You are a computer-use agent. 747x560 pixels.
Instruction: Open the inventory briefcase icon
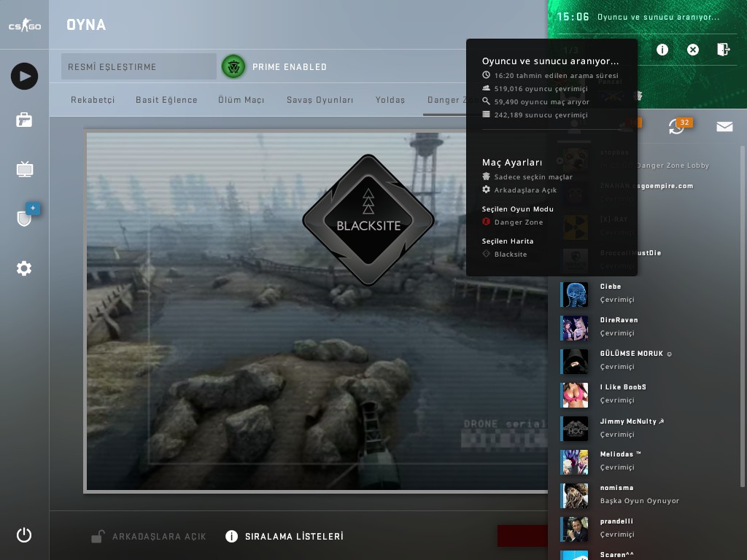point(24,120)
